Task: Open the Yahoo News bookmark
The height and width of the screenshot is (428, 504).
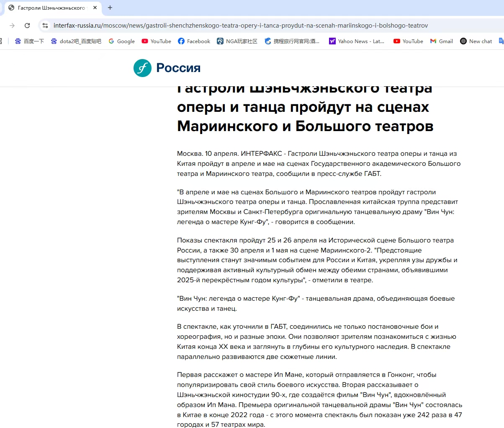Action: point(356,41)
